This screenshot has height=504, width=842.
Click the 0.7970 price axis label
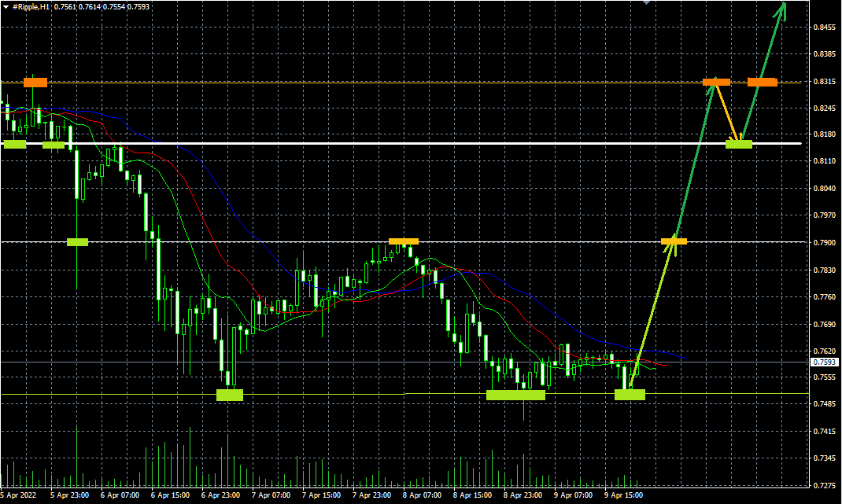pyautogui.click(x=824, y=215)
